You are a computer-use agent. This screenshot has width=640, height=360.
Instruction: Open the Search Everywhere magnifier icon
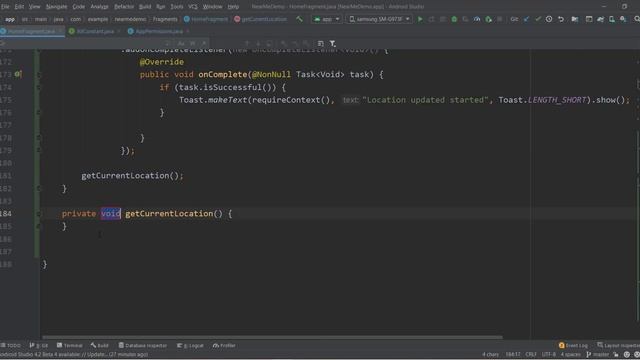point(636,19)
